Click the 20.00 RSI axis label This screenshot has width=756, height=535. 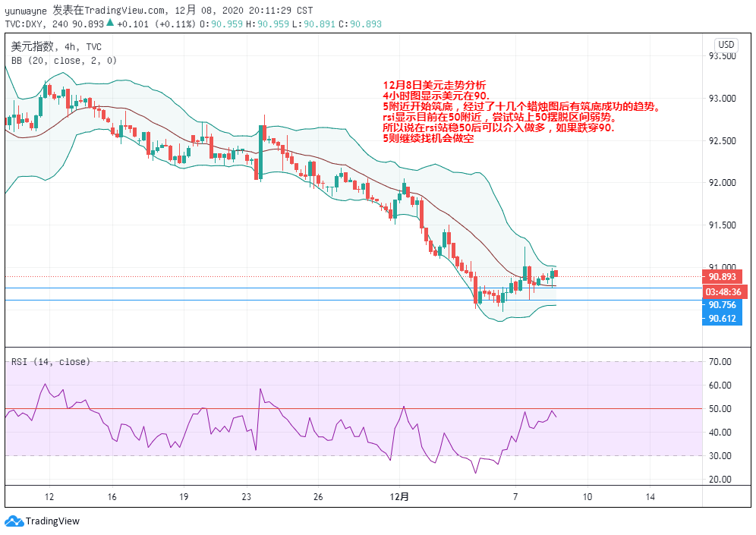click(x=720, y=479)
